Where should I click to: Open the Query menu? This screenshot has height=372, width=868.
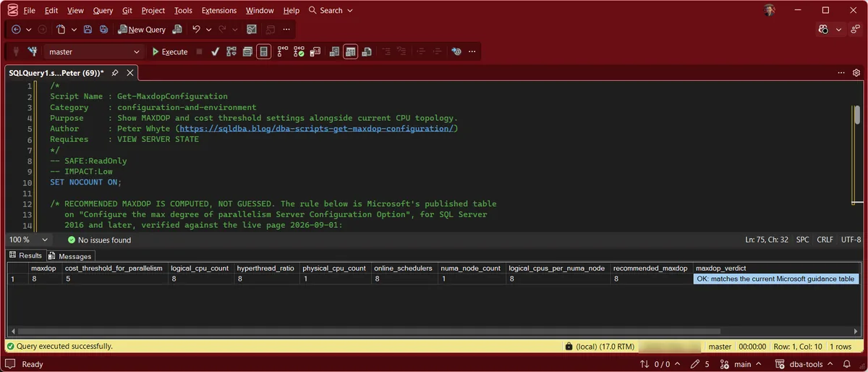click(x=103, y=11)
